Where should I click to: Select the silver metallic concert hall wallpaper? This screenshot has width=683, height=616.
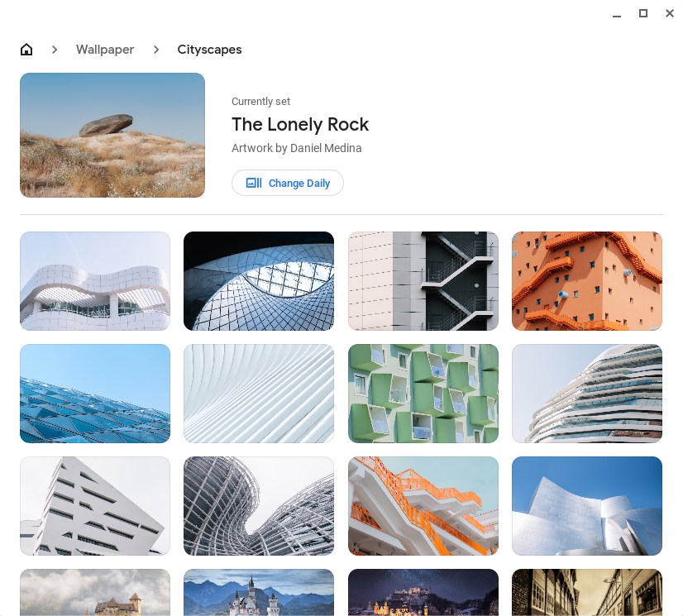(587, 506)
